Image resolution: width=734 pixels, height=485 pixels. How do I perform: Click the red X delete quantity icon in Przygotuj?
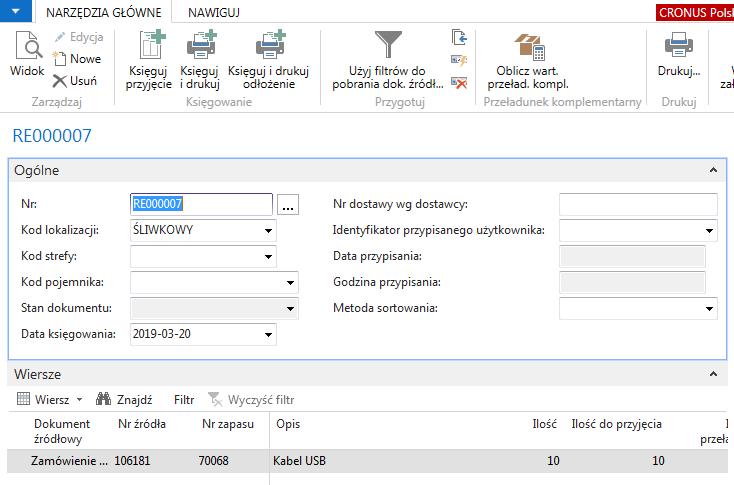pos(459,83)
